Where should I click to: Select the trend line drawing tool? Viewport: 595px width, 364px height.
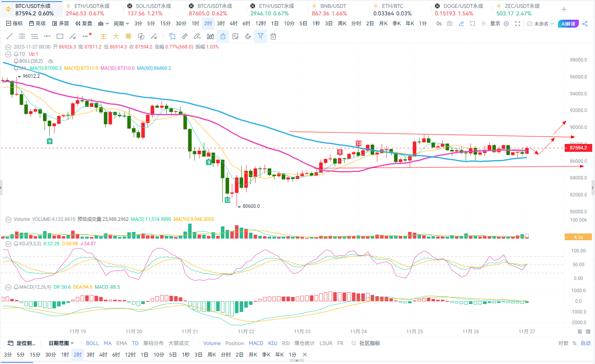pos(9,37)
